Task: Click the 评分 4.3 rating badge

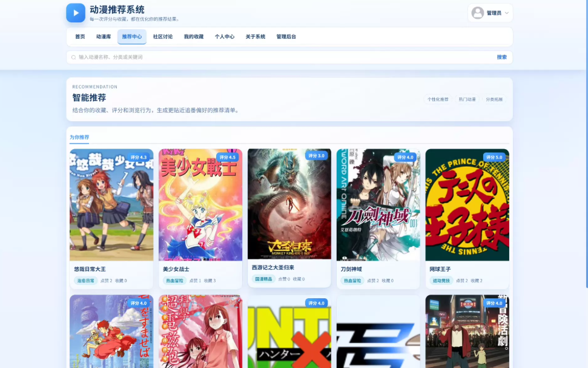Action: point(139,158)
